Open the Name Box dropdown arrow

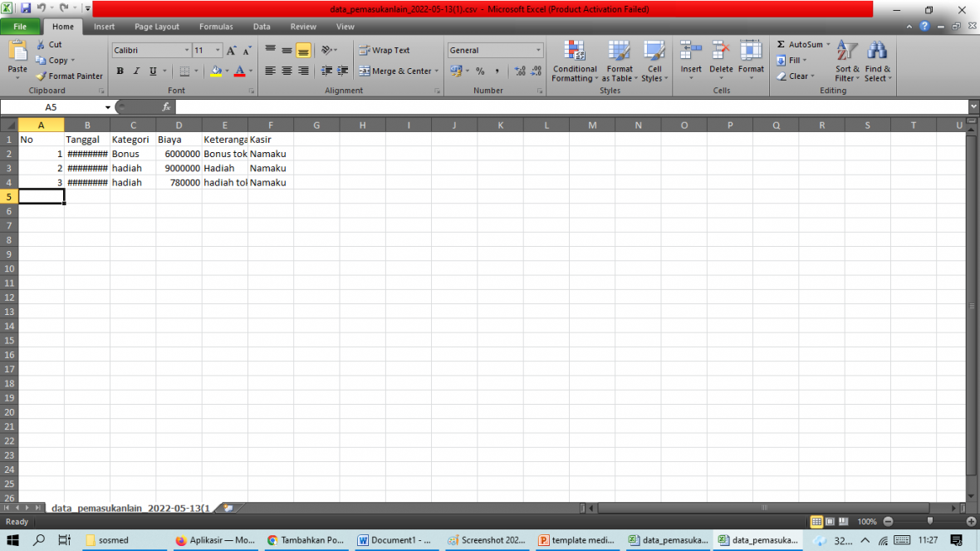coord(107,107)
